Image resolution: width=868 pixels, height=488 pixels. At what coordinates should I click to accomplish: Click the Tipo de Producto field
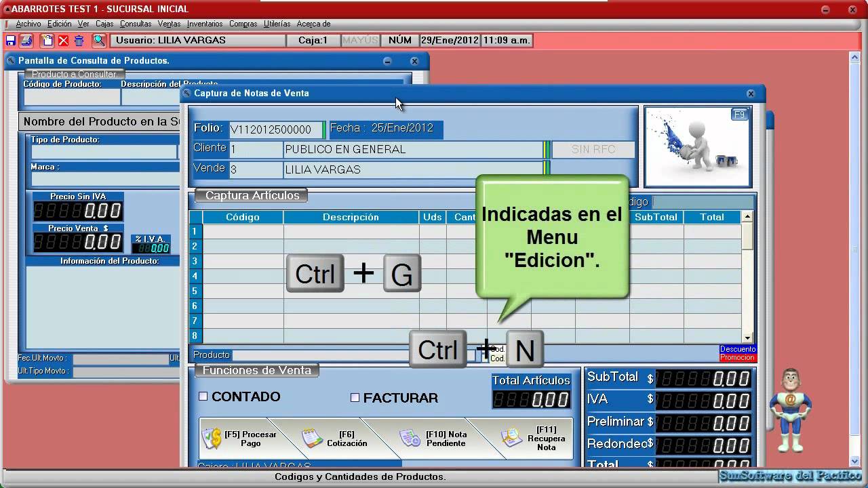pyautogui.click(x=103, y=152)
